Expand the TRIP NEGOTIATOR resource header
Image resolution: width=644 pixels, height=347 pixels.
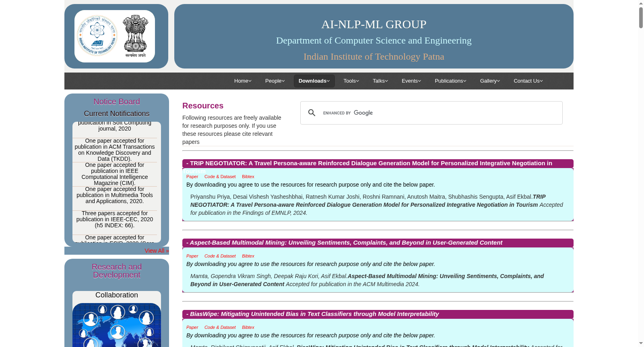[378, 163]
